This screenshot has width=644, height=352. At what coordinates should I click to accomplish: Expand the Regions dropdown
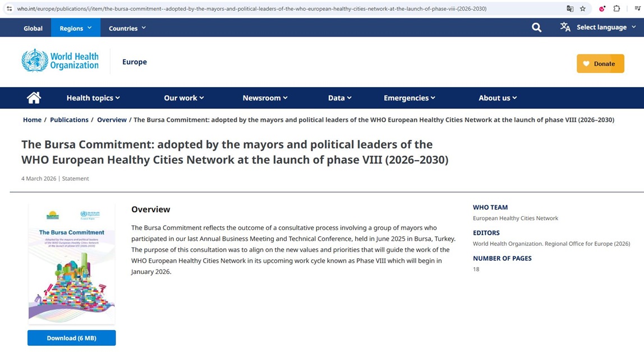[x=75, y=28]
